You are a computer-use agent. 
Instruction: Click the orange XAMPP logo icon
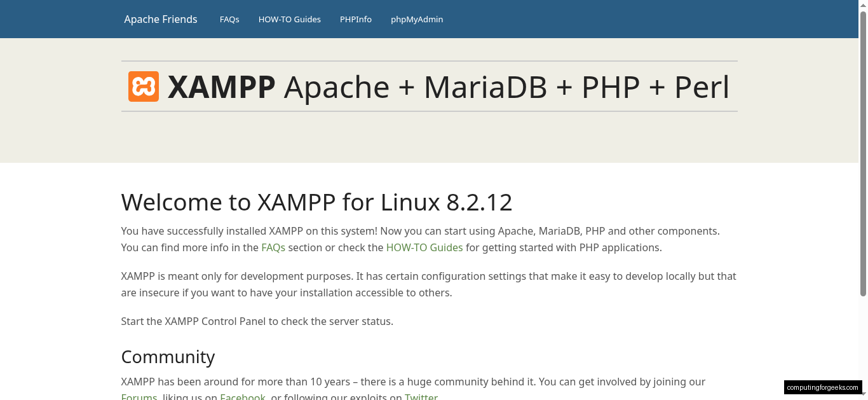click(143, 86)
